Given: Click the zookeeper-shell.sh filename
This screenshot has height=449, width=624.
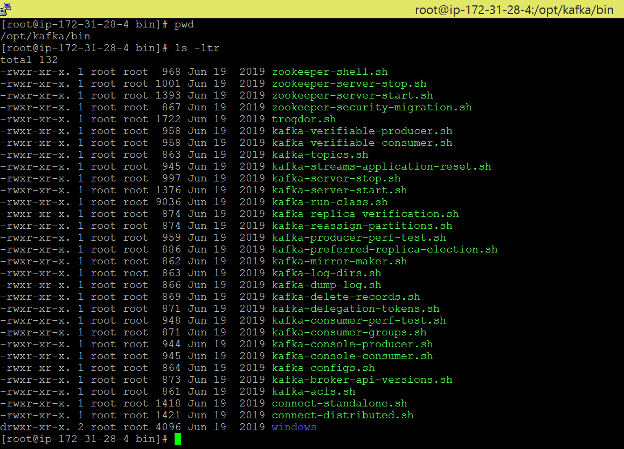Looking at the screenshot, I should (330, 72).
